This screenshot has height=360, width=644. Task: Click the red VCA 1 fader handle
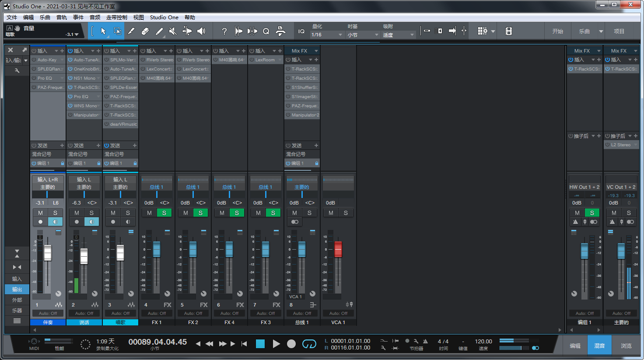(x=338, y=249)
